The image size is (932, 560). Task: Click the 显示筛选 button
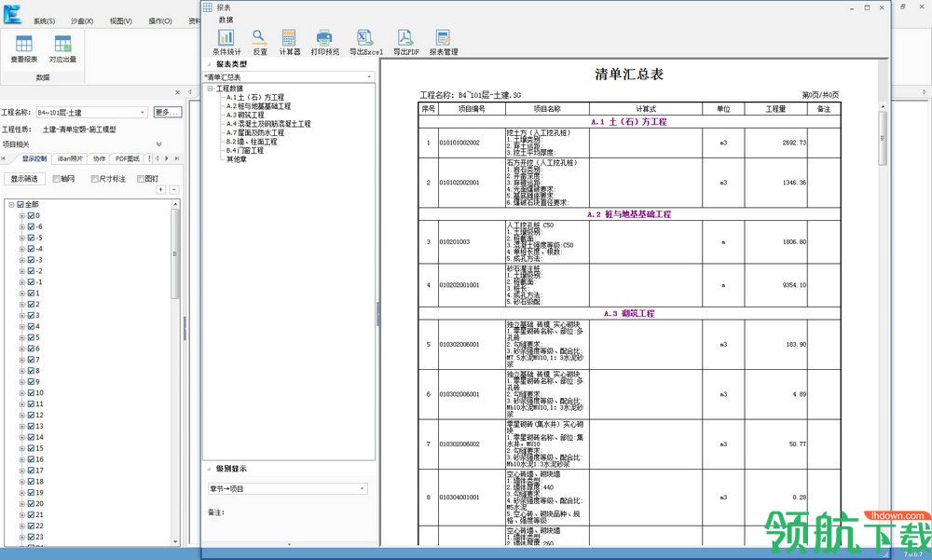24,178
